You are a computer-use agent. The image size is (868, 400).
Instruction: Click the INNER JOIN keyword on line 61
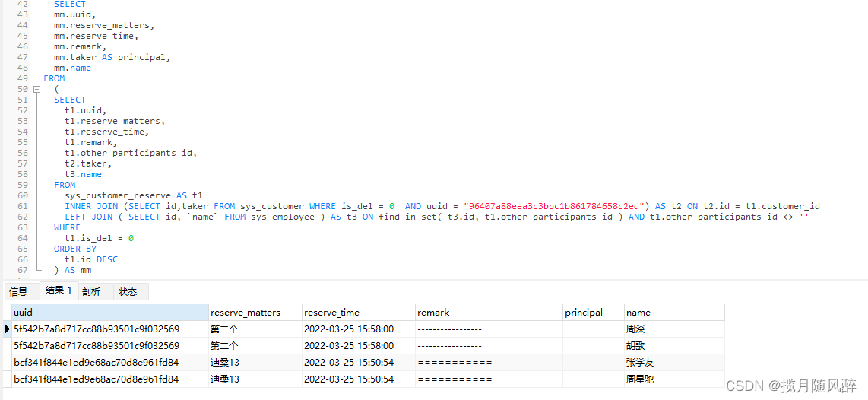(90, 206)
